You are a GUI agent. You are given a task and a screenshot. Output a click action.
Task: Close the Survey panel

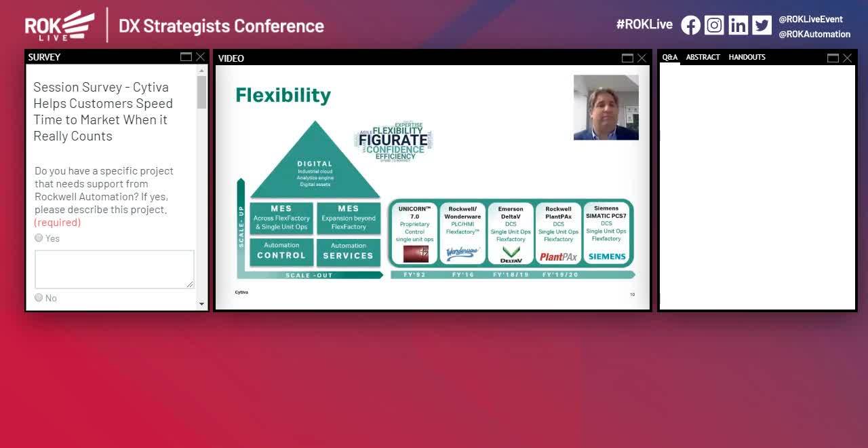pos(200,57)
